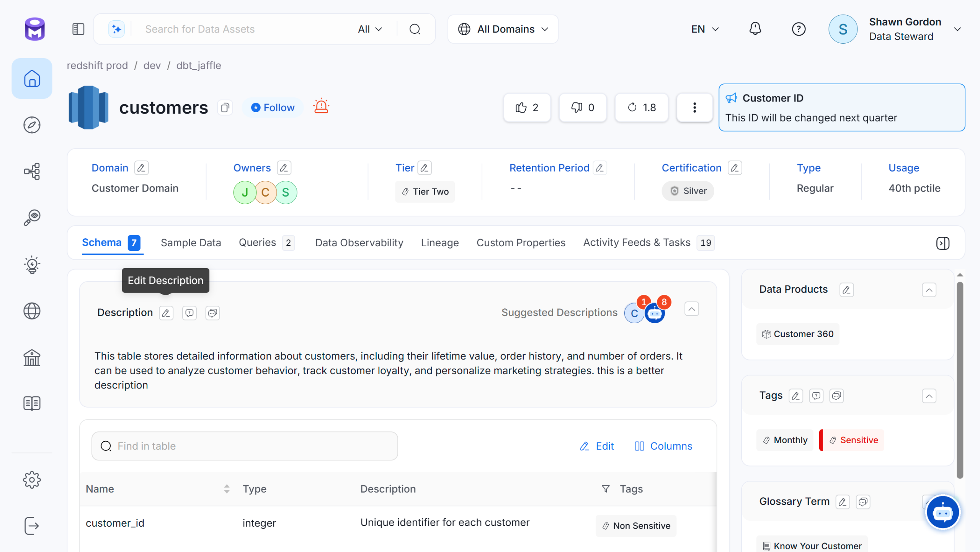The width and height of the screenshot is (980, 552).
Task: Edit Description pencil icon
Action: point(166,313)
